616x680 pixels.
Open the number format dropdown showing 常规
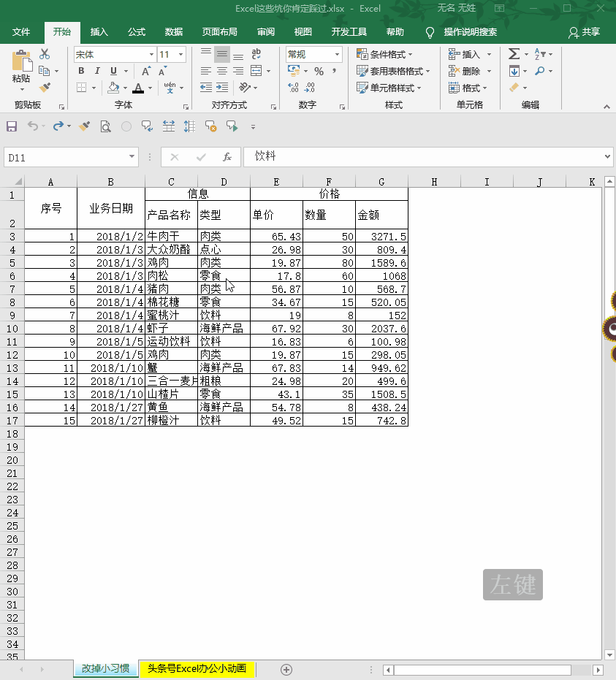pyautogui.click(x=337, y=55)
